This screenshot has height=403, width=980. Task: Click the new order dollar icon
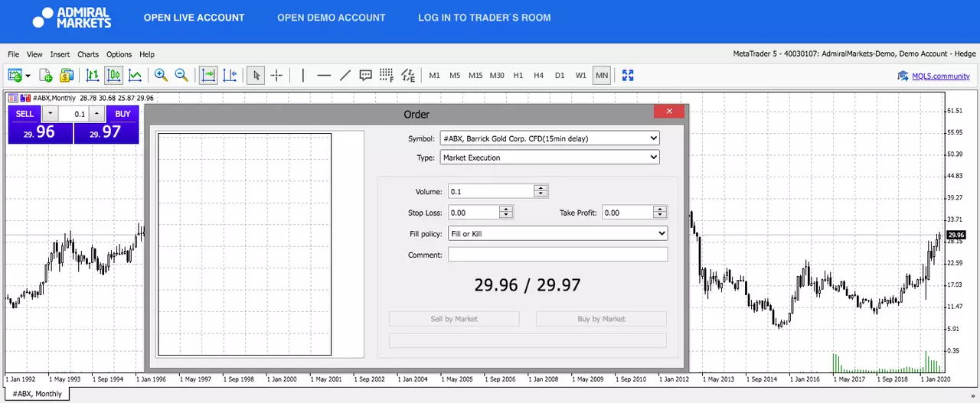66,75
